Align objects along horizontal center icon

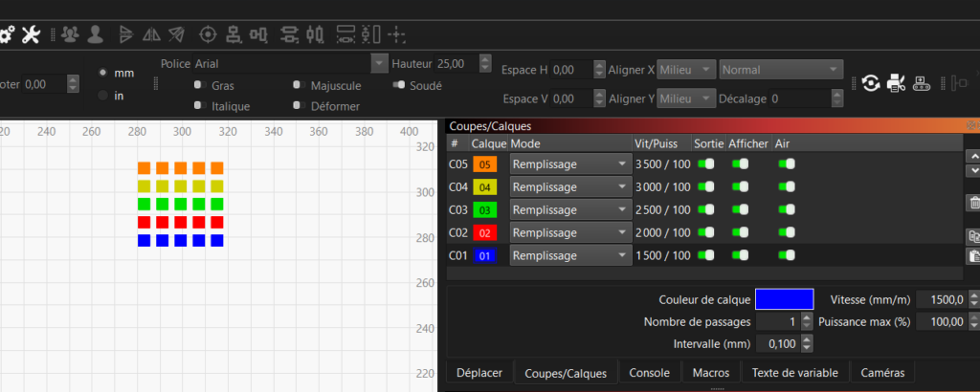(258, 34)
